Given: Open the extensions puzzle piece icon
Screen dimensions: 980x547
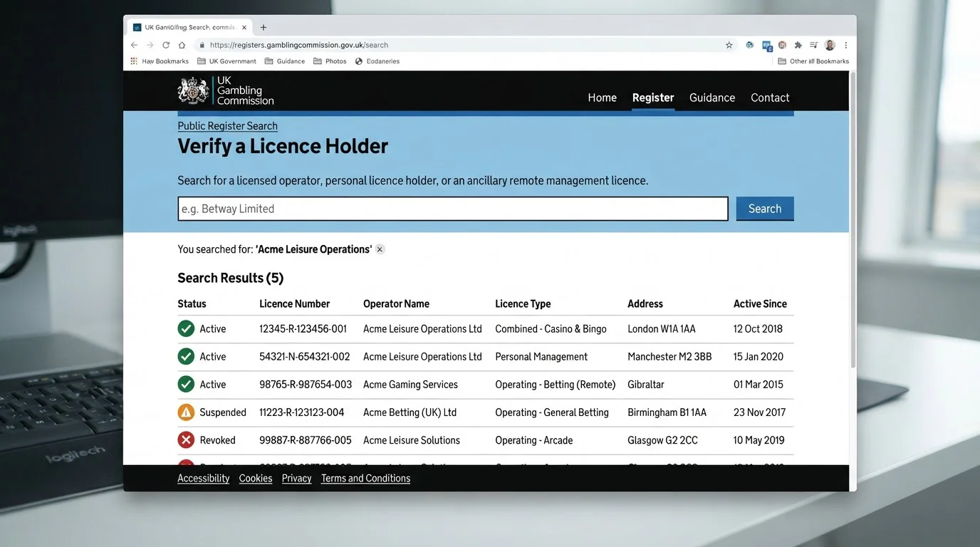Looking at the screenshot, I should (798, 45).
